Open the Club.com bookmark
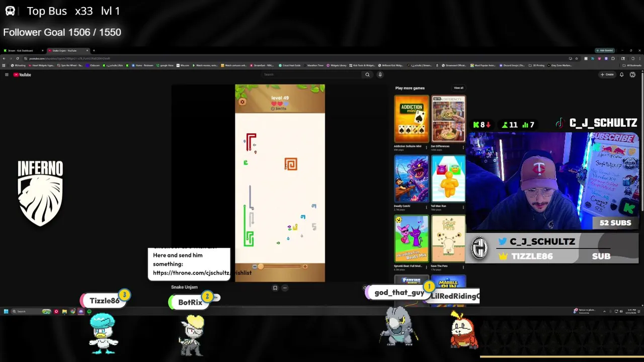 pyautogui.click(x=93, y=65)
